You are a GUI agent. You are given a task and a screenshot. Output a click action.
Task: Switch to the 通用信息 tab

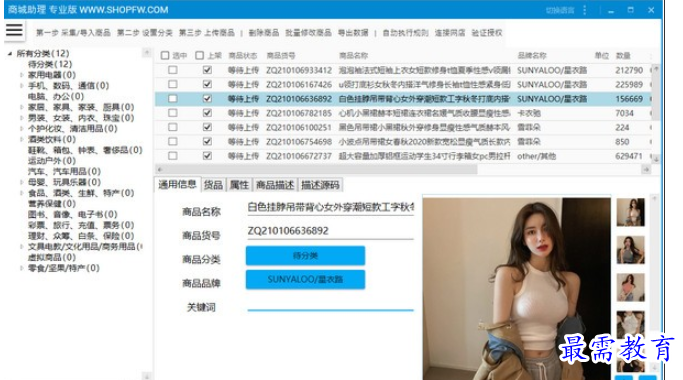177,184
